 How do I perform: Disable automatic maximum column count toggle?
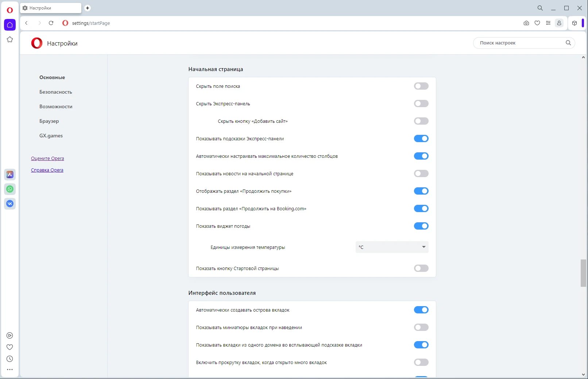point(421,156)
